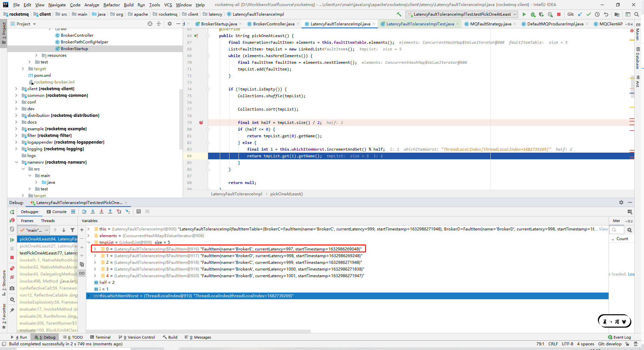Open Maven side panel

click(x=638, y=32)
